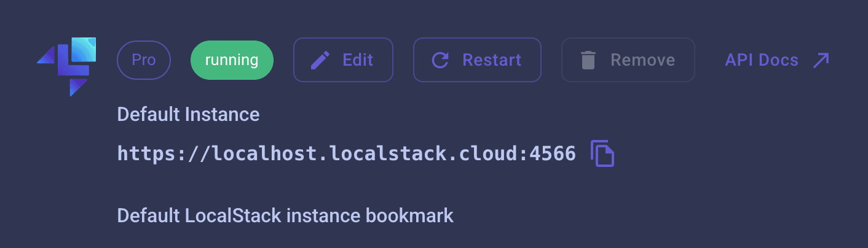The image size is (868, 248).
Task: Select the Default Instance title
Action: [x=188, y=114]
